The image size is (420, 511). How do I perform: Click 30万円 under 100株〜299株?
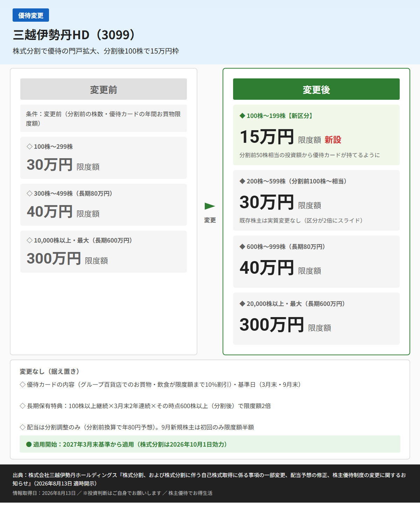click(x=50, y=165)
